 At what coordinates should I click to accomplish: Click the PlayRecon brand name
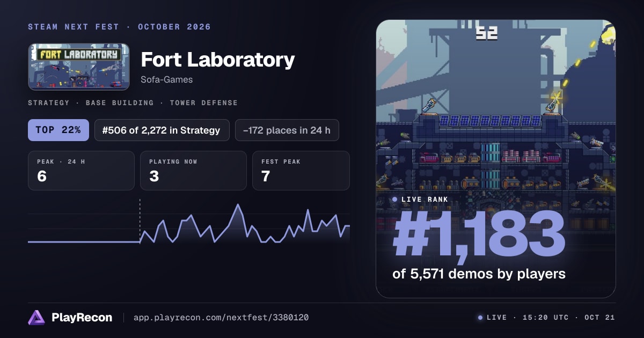tap(82, 318)
